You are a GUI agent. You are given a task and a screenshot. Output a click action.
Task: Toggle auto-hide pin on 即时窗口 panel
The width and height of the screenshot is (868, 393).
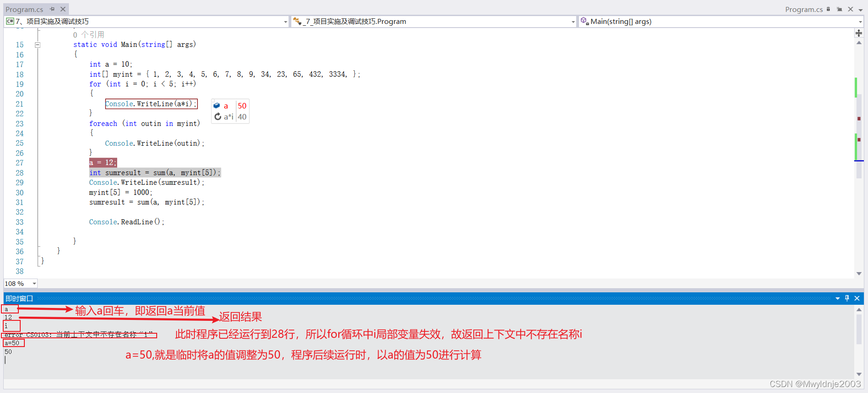(847, 298)
